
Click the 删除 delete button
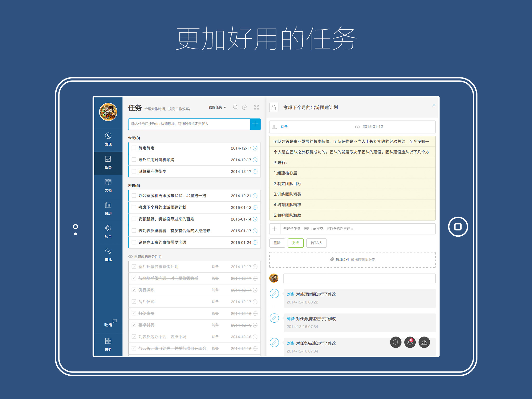(x=277, y=243)
